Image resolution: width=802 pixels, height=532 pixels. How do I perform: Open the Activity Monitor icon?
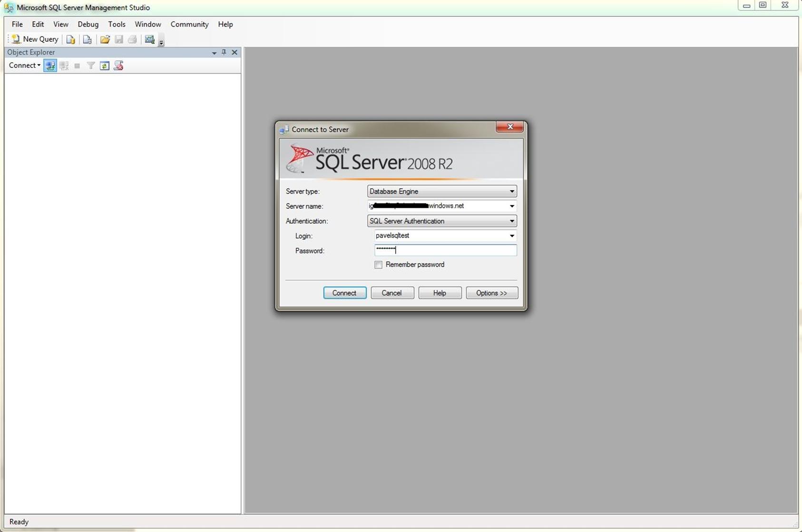[x=150, y=39]
